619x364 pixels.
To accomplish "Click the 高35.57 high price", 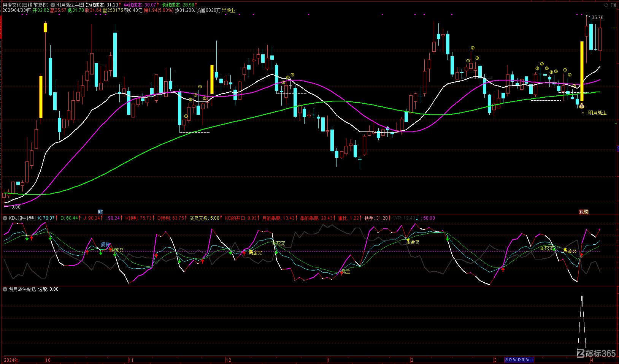I will tap(58, 10).
